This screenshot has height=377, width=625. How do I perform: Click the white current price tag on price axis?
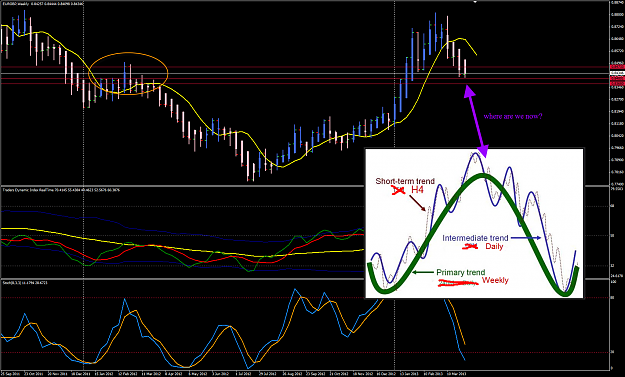point(617,74)
